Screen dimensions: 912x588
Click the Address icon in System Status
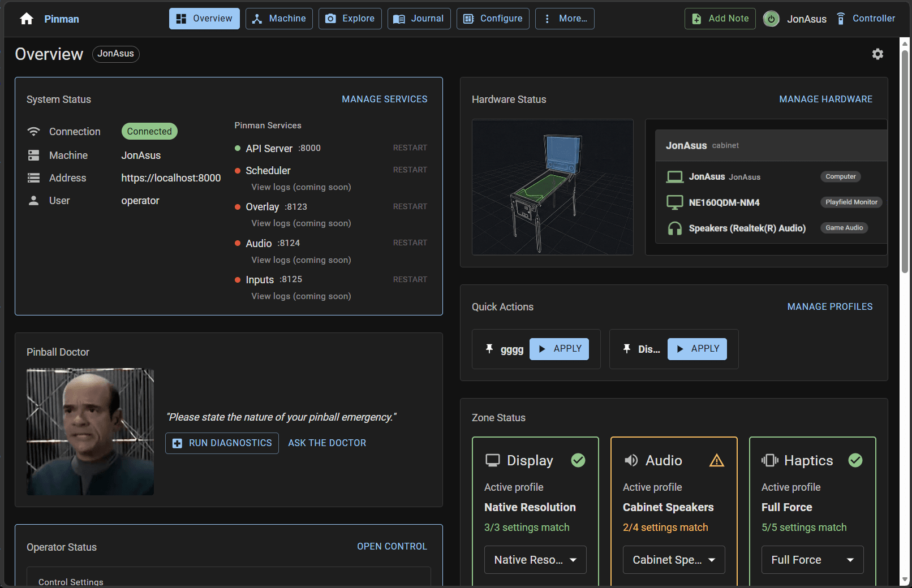(x=34, y=178)
